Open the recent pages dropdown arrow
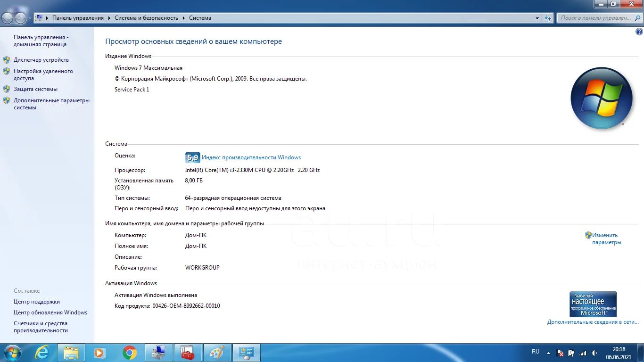644x362 pixels. click(30, 18)
